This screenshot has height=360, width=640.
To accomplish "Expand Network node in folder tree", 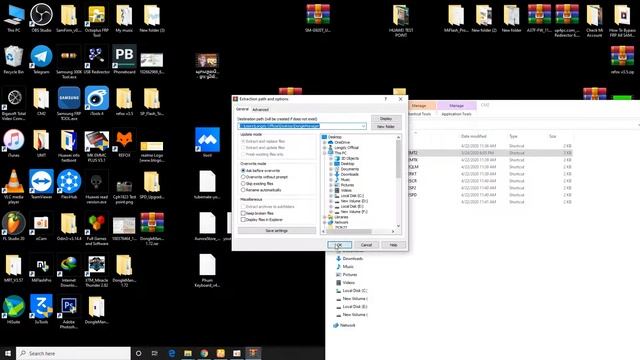I will (x=324, y=222).
